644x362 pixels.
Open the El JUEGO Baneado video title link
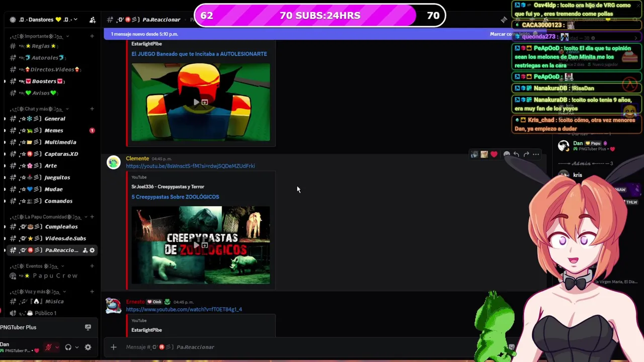tap(199, 54)
